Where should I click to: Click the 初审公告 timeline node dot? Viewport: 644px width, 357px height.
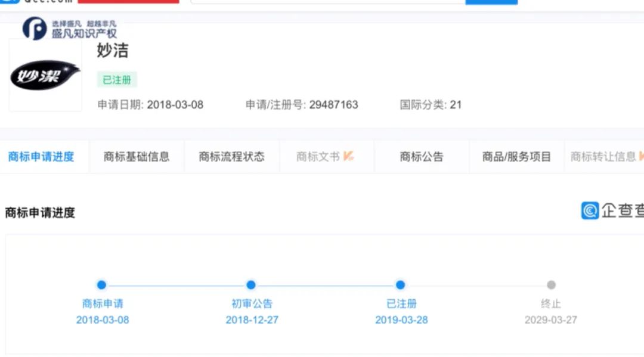[x=251, y=285]
